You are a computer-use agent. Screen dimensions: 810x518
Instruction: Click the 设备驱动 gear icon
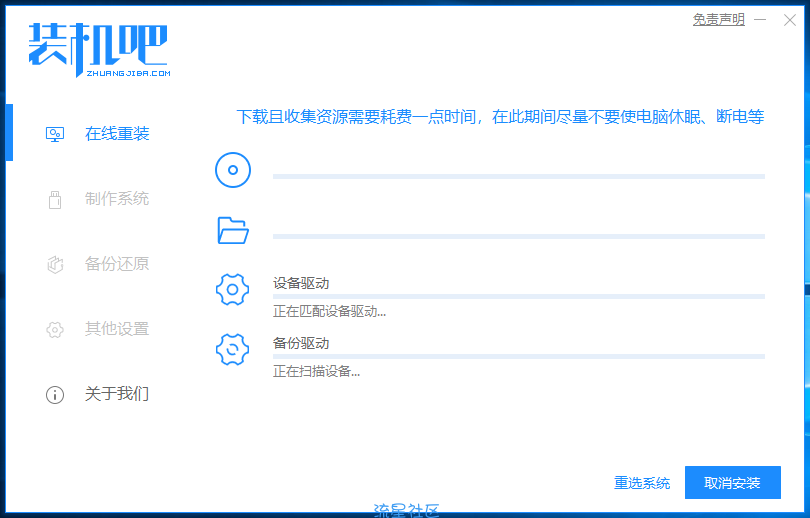coord(232,289)
